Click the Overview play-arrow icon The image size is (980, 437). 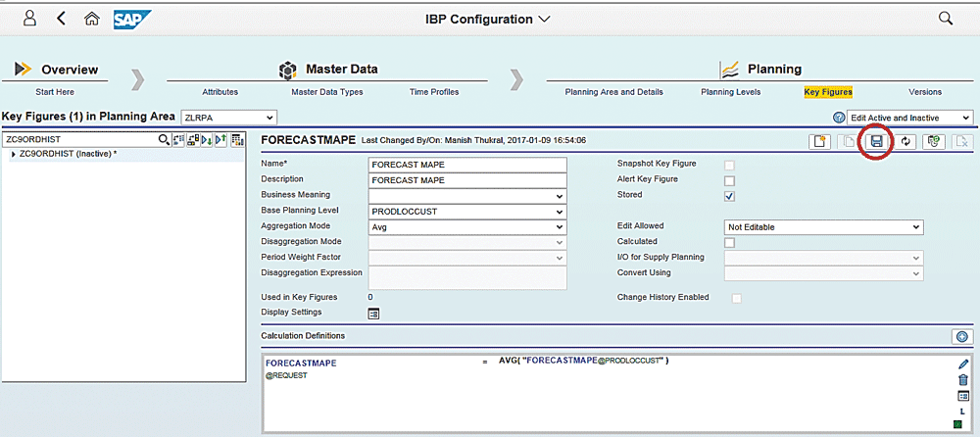pos(24,69)
